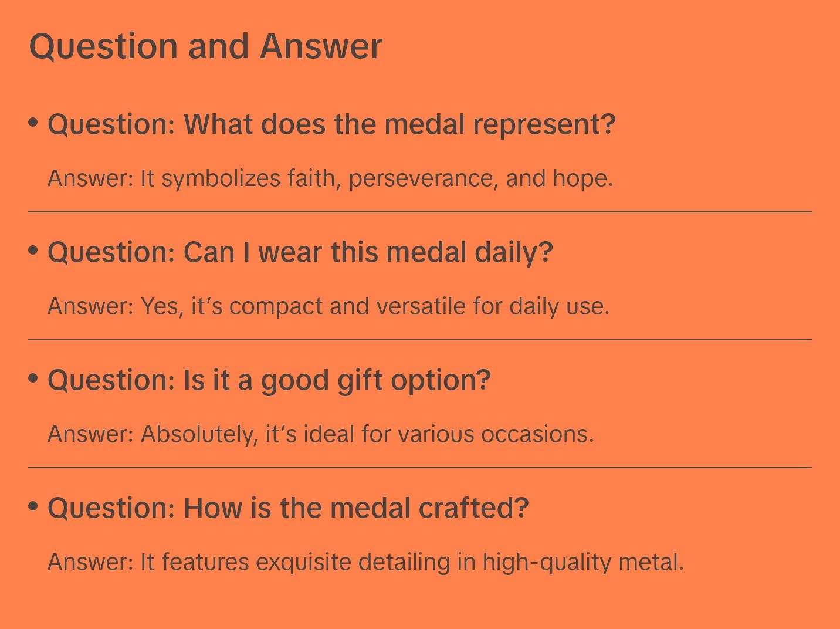Select the answer about exquisite detailing
The height and width of the screenshot is (629, 840).
pos(365,562)
